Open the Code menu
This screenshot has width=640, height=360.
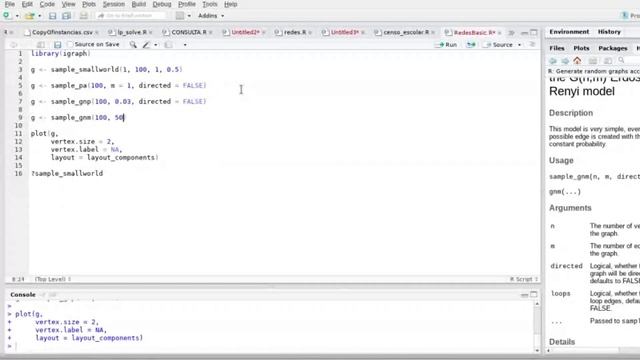pyautogui.click(x=47, y=4)
